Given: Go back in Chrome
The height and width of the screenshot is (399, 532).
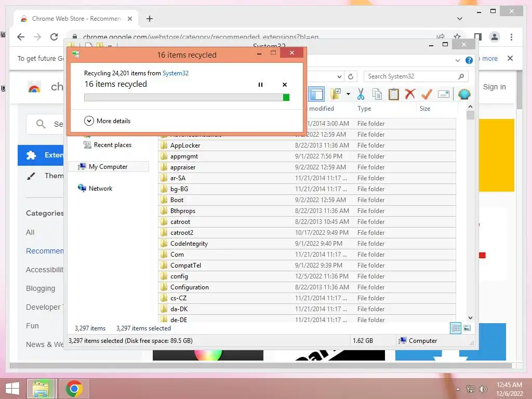Looking at the screenshot, I should pyautogui.click(x=21, y=37).
